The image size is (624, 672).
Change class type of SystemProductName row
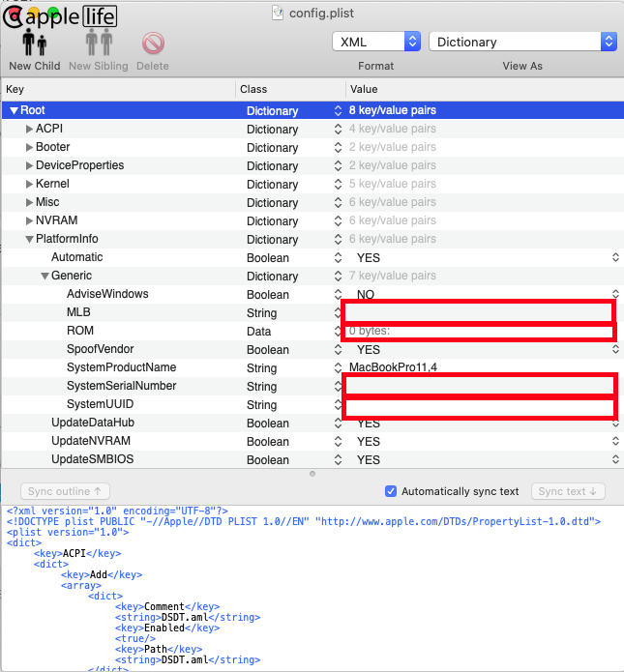pyautogui.click(x=338, y=368)
